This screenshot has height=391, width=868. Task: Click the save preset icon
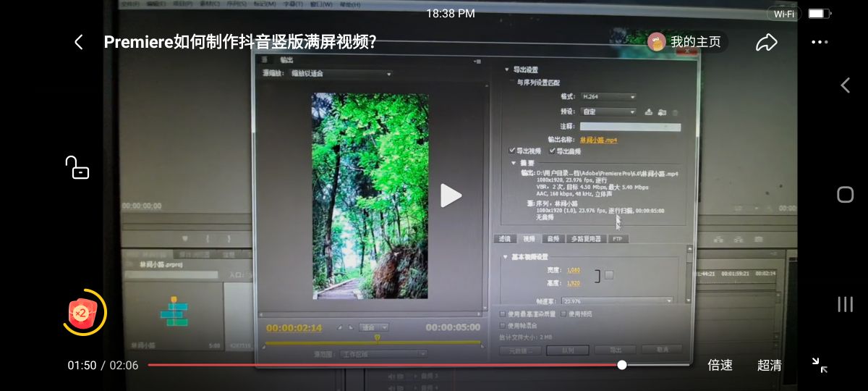click(x=649, y=112)
